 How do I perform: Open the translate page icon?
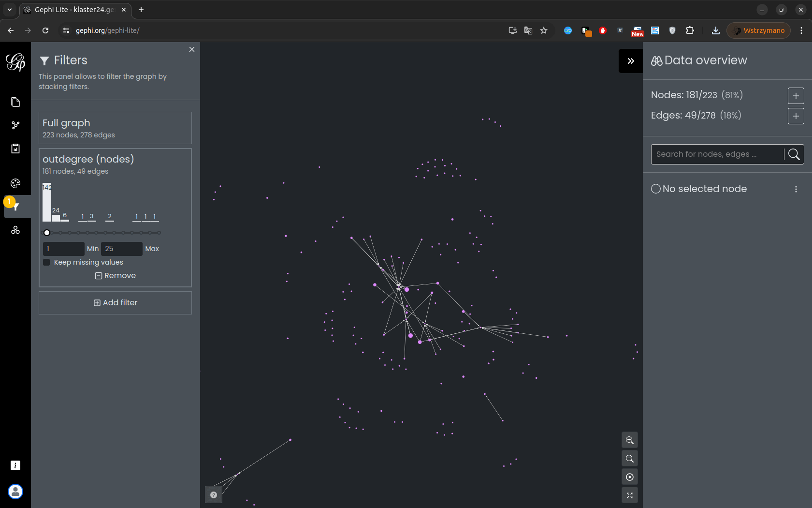[x=528, y=30]
